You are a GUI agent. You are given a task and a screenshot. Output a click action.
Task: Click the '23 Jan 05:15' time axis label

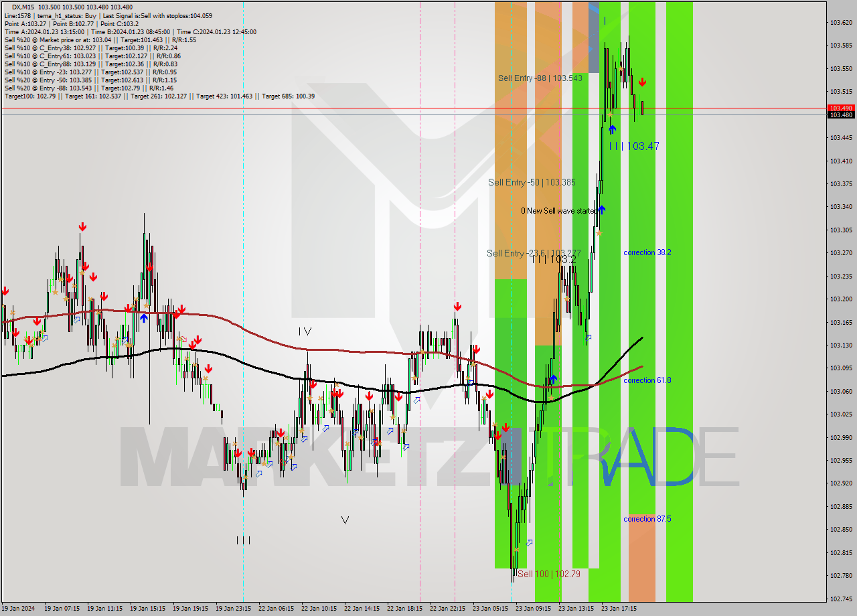[490, 609]
